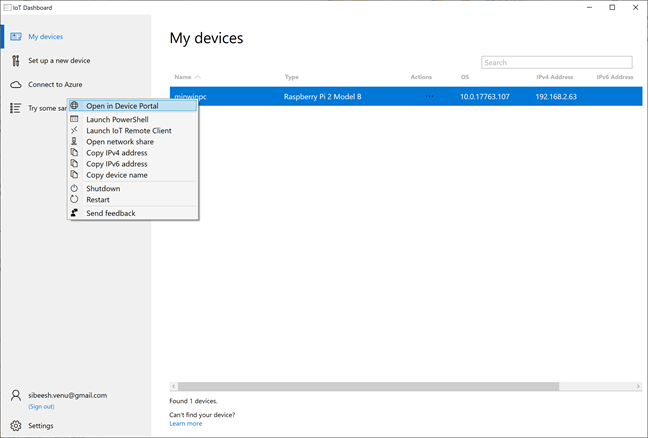The height and width of the screenshot is (438, 649).
Task: Choose Shutdown from the context menu
Action: 132,188
